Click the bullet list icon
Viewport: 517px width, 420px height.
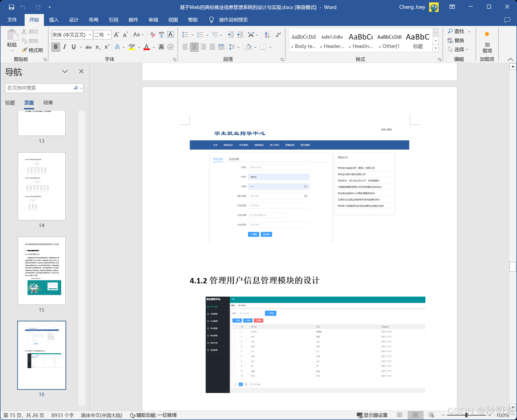click(185, 35)
